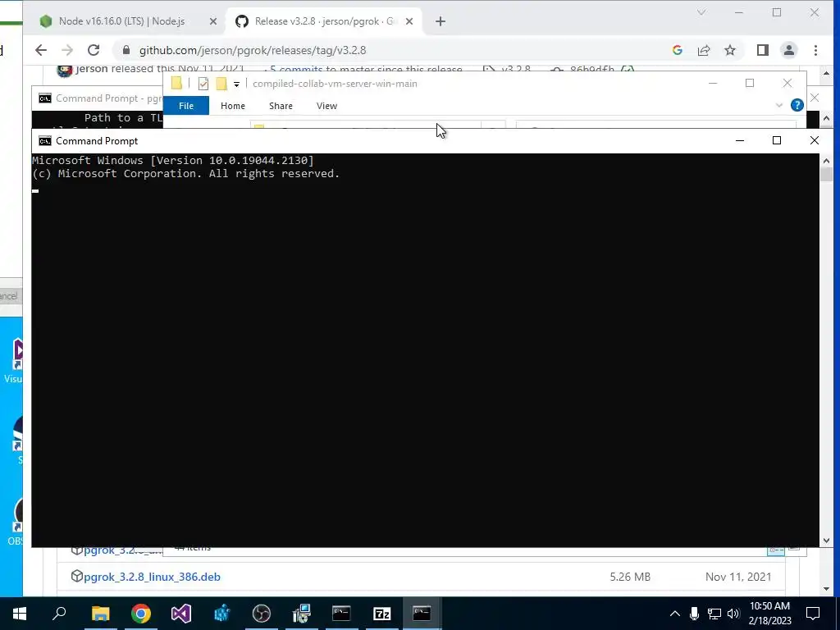Maximize the compiled-collab-vm-server-win-main Explorer window
Viewport: 840px width, 630px height.
(x=750, y=83)
